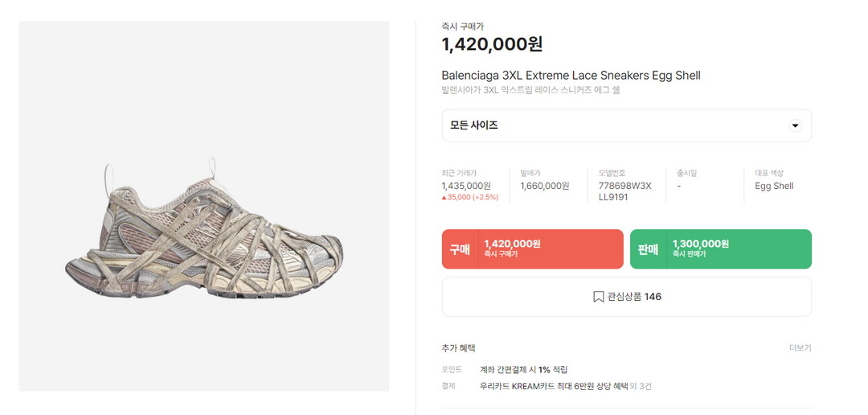Click the 발매가 1,660,000원 release price
Viewport: 868px width, 415px height.
click(x=544, y=186)
